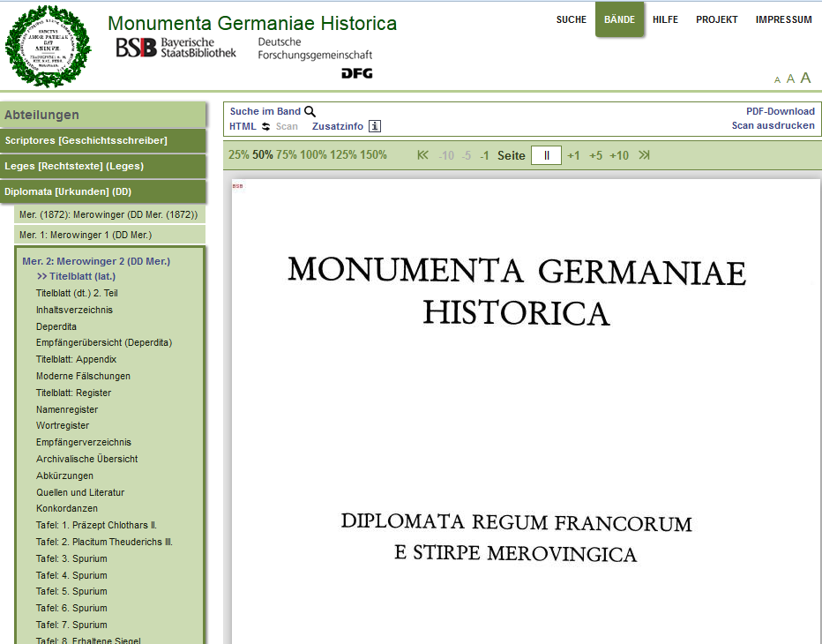822x644 pixels.
Task: Jump to first page with the double-left arrow
Action: click(422, 155)
